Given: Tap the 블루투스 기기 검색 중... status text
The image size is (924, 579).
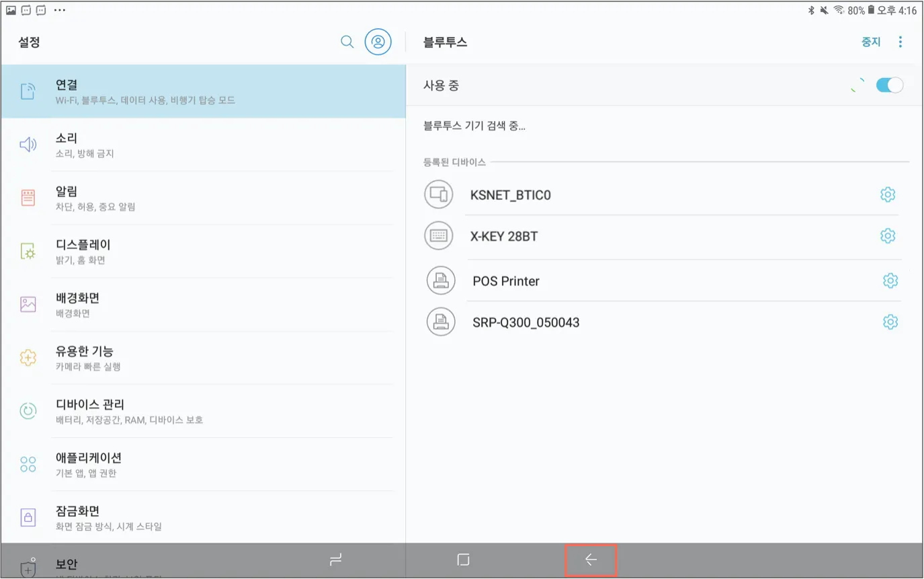Looking at the screenshot, I should pyautogui.click(x=474, y=126).
